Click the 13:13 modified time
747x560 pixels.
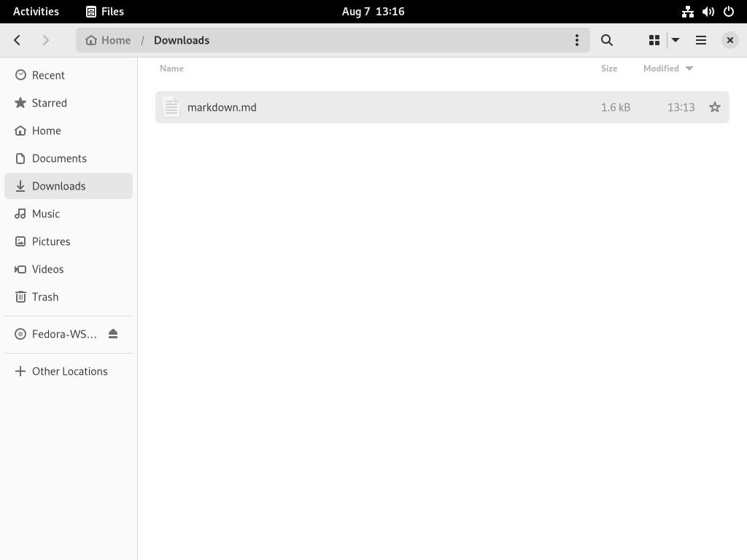(681, 107)
